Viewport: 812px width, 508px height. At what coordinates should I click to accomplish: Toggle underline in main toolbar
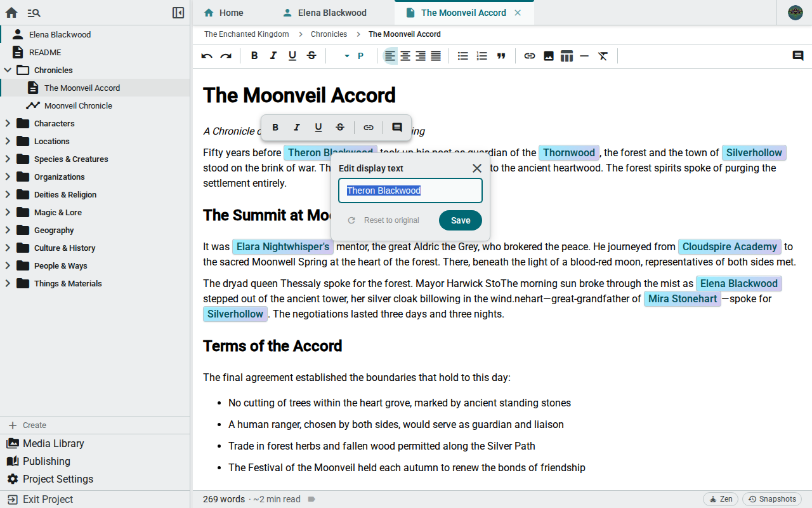[x=292, y=56]
